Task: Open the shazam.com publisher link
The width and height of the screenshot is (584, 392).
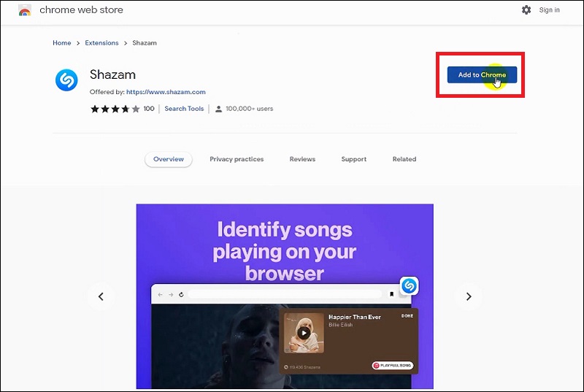Action: coord(166,92)
